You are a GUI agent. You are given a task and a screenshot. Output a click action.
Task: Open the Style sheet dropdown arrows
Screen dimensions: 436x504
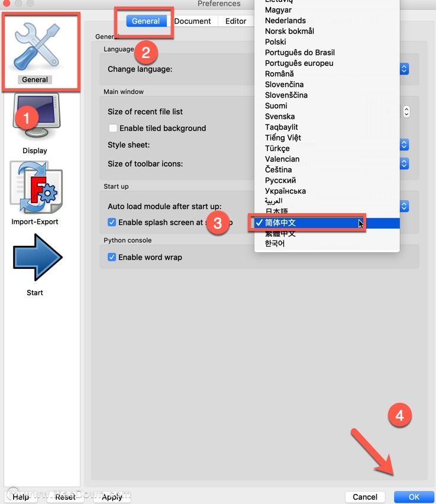404,145
